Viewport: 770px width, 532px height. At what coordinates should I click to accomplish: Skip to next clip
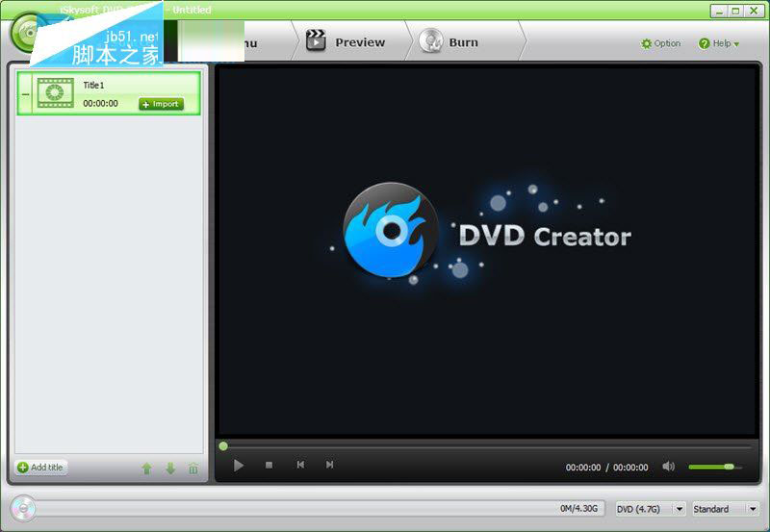coord(329,465)
